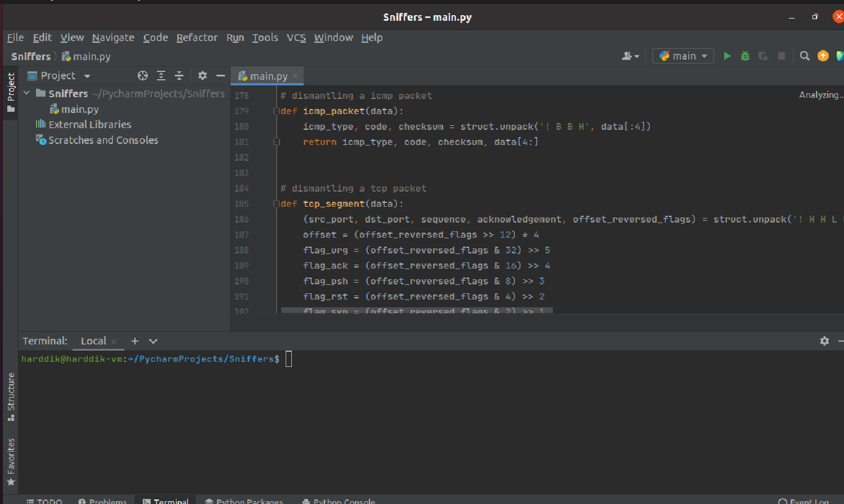844x504 pixels.
Task: Toggle the Favorites side tool window button
Action: coord(11,462)
